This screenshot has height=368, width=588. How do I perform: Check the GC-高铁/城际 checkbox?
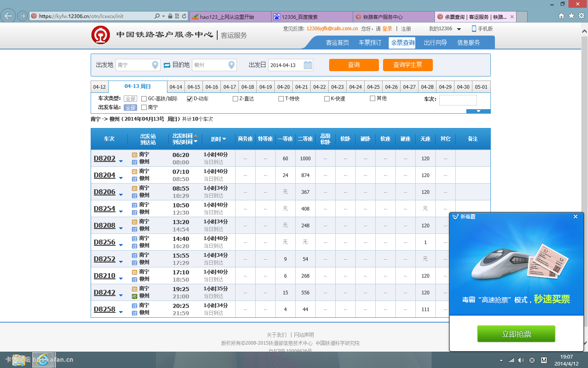[144, 99]
